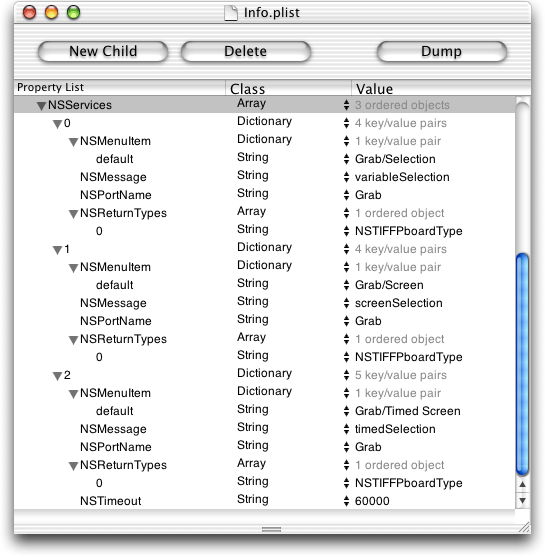Screen dimensions: 545x557
Task: Open class popup for Grab/Timed Screen row
Action: pyautogui.click(x=346, y=411)
